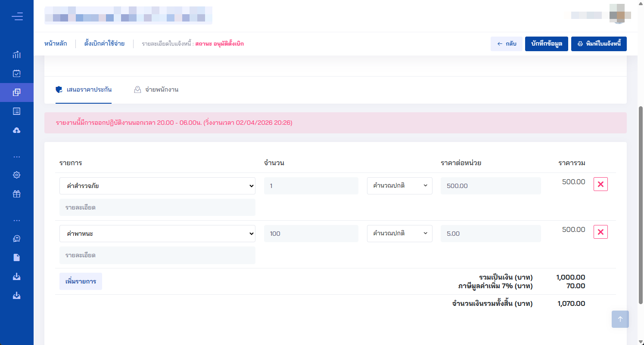Click the document file icon in sidebar
Image resolution: width=644 pixels, height=345 pixels.
(17, 257)
